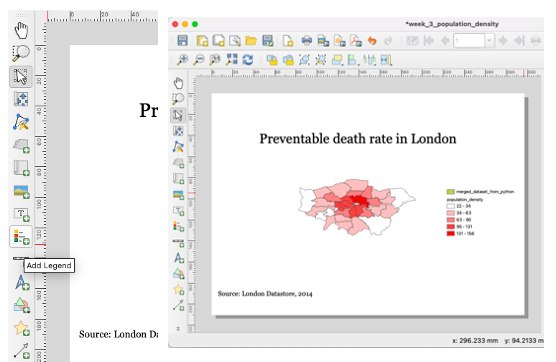
Task: Print atlas icon at the toolbar's far end
Action: coord(536,41)
